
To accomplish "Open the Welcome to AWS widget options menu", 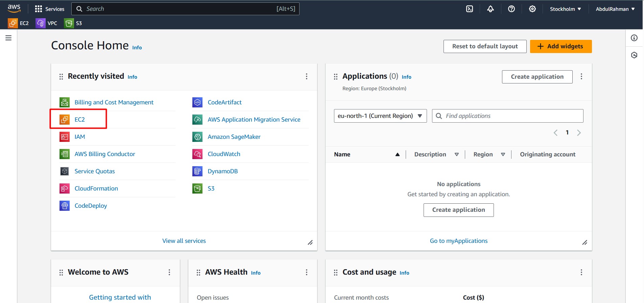I will (169, 272).
